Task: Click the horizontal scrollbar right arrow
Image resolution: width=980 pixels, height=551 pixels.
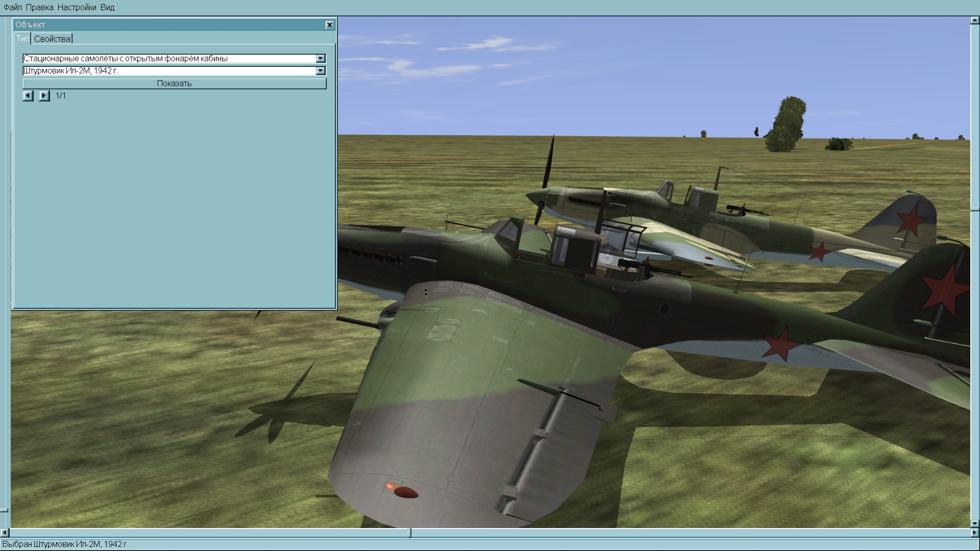Action: tap(974, 533)
